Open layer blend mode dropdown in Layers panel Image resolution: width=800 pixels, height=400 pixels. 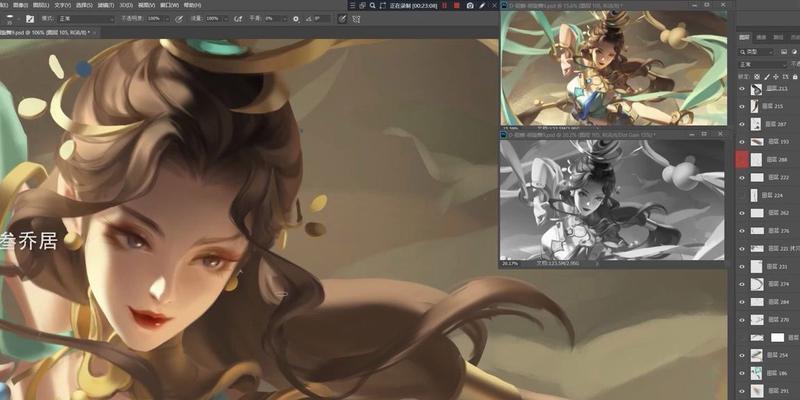tap(764, 64)
